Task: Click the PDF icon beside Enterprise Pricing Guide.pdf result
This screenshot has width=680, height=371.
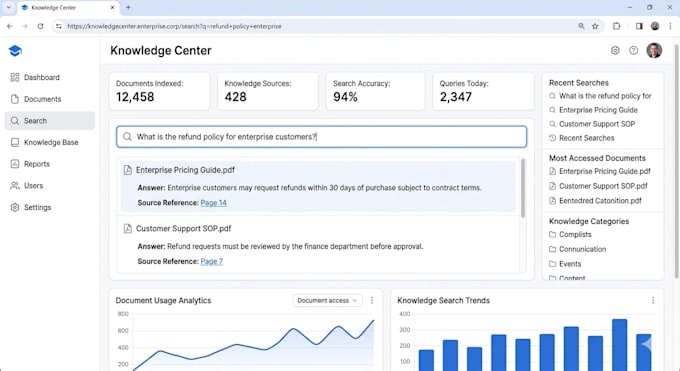Action: pyautogui.click(x=128, y=170)
